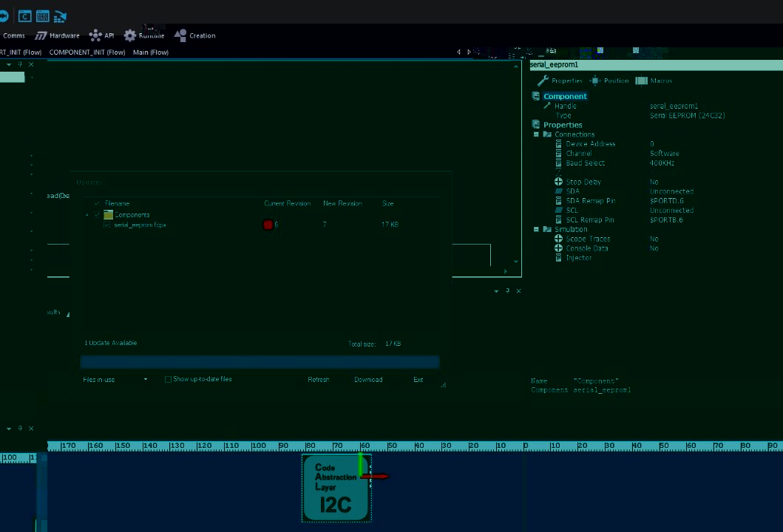Image resolution: width=783 pixels, height=532 pixels.
Task: Toggle the Scope Traces property
Action: click(558, 239)
